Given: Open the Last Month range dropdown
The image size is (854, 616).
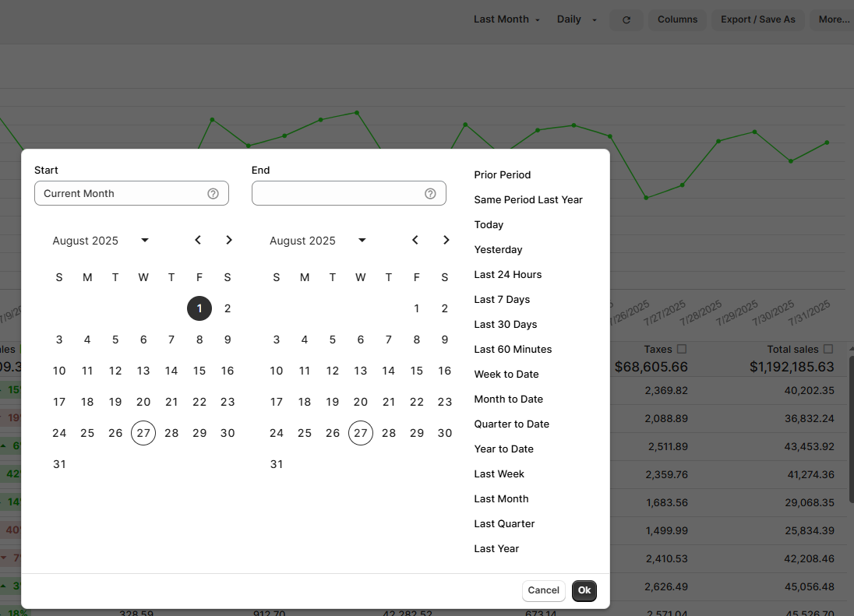Looking at the screenshot, I should pyautogui.click(x=506, y=19).
